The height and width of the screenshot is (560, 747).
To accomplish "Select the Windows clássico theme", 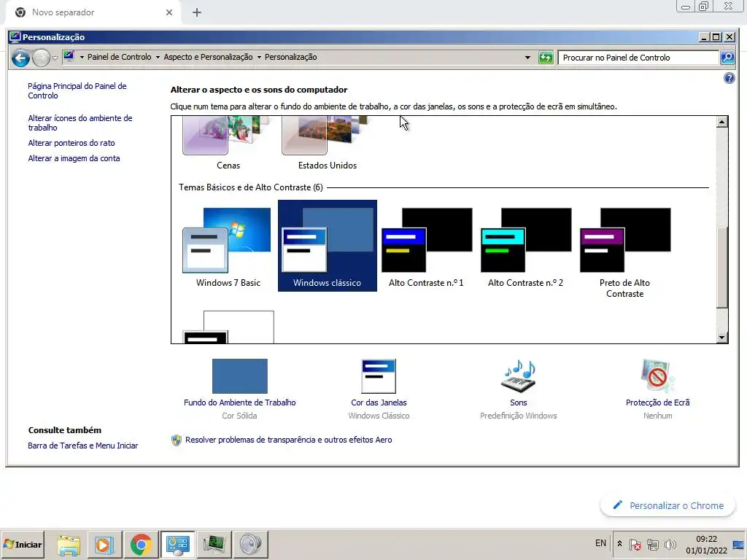I will click(328, 246).
